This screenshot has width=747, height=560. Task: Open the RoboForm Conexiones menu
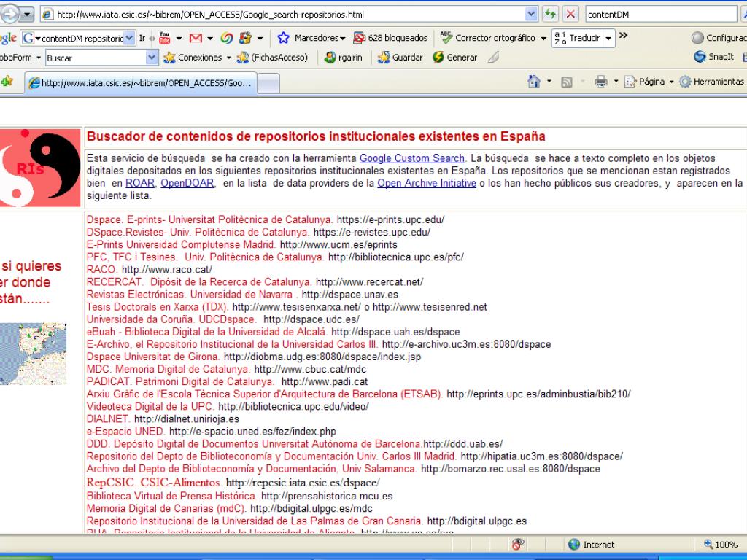pyautogui.click(x=197, y=58)
